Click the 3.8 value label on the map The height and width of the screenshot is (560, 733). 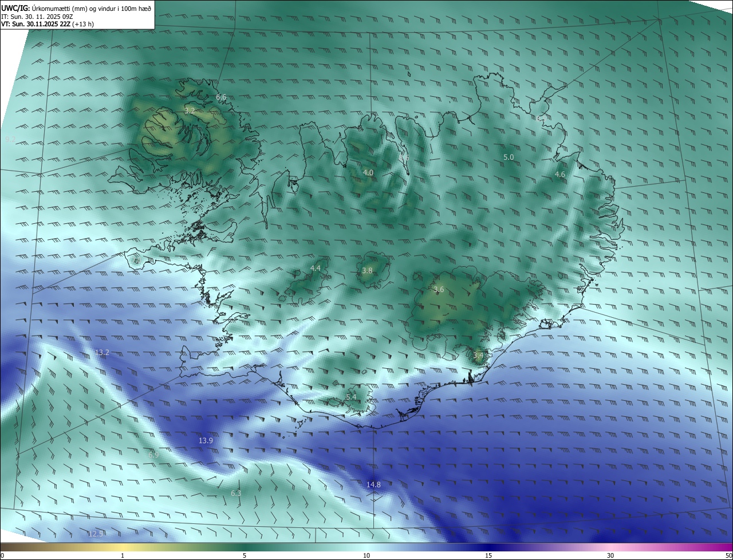[x=368, y=270]
